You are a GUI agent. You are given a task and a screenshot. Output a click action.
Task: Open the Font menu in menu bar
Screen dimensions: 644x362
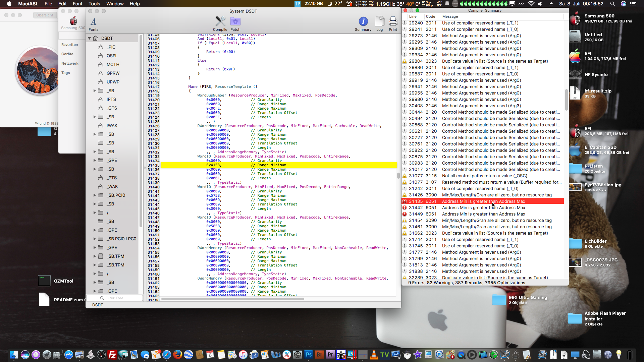click(77, 4)
